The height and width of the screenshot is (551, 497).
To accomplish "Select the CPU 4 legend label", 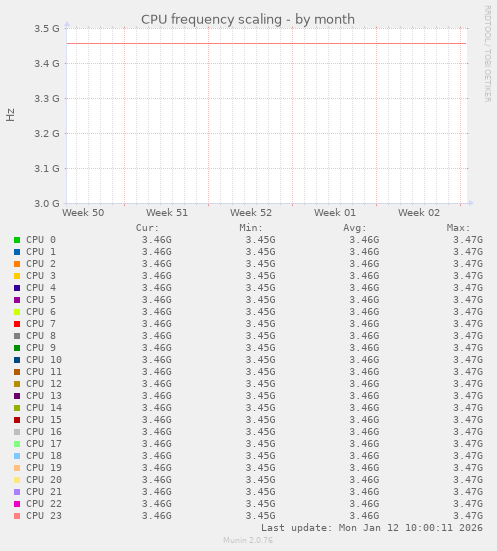I will click(x=41, y=288).
